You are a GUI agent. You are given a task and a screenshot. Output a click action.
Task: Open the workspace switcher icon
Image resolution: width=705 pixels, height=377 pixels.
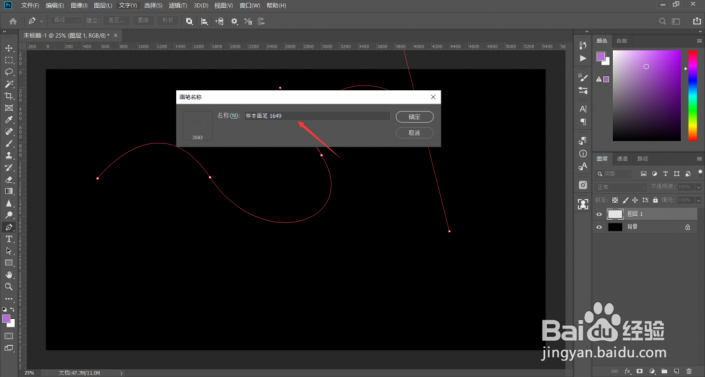pyautogui.click(x=676, y=21)
